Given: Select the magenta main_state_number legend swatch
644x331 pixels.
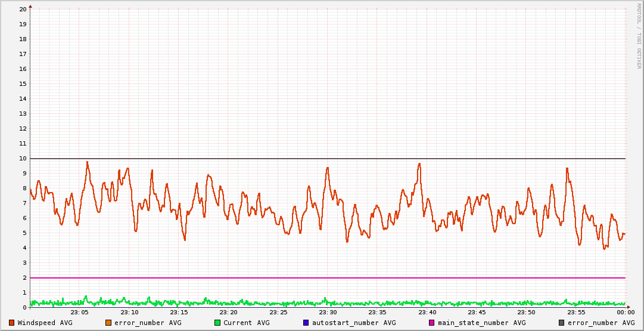Looking at the screenshot, I should (x=432, y=323).
